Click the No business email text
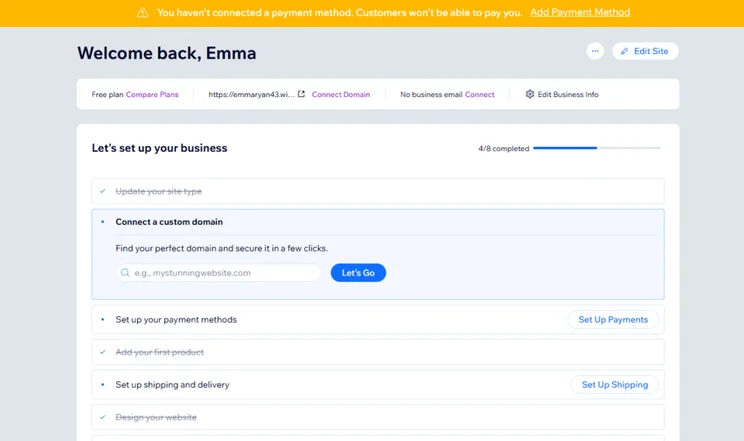The height and width of the screenshot is (441, 744). point(431,94)
